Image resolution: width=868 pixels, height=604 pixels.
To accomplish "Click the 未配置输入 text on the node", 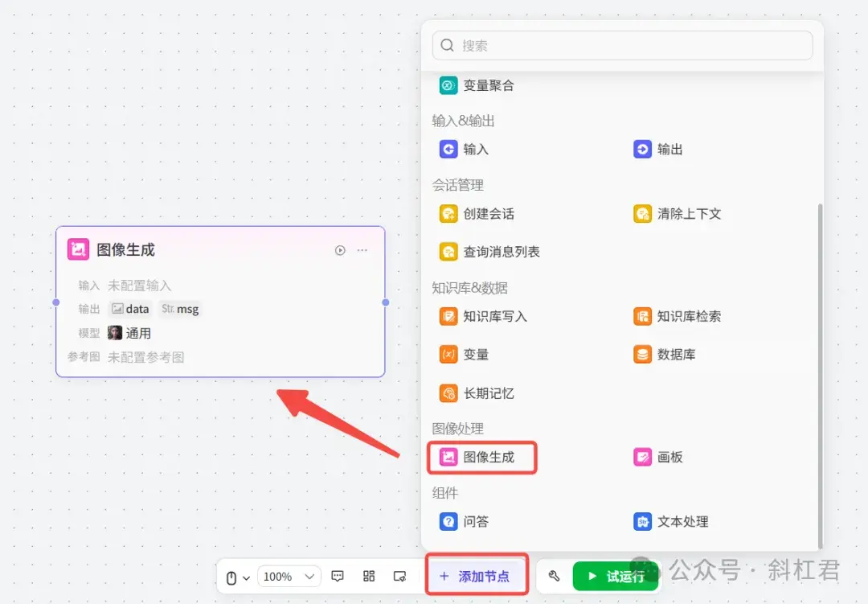I will click(140, 286).
